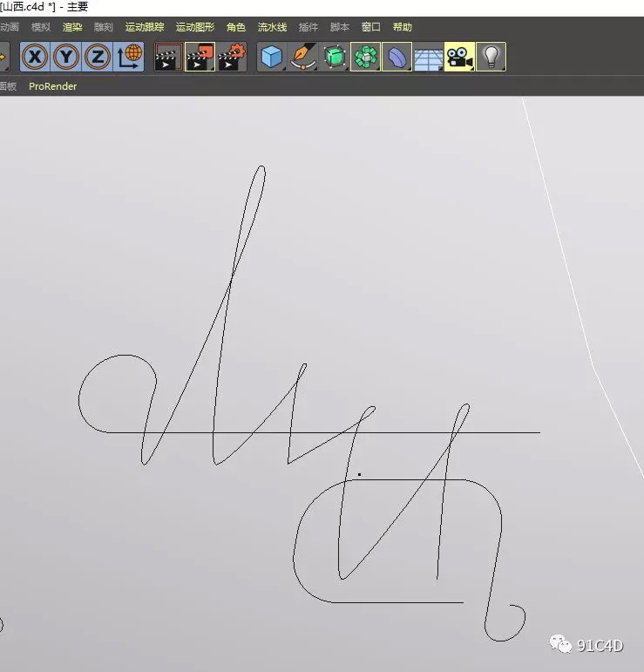Viewport: 644px width, 672px height.
Task: Add a light bulb object
Action: (x=491, y=58)
